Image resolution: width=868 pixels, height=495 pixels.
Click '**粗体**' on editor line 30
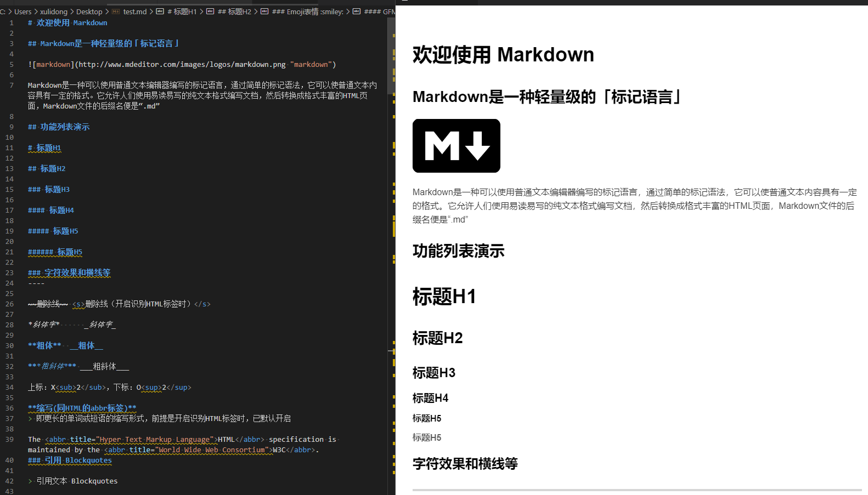(x=44, y=345)
